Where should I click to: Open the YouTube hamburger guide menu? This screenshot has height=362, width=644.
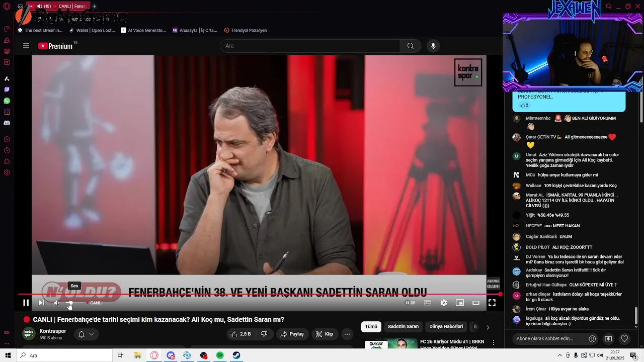(26, 46)
